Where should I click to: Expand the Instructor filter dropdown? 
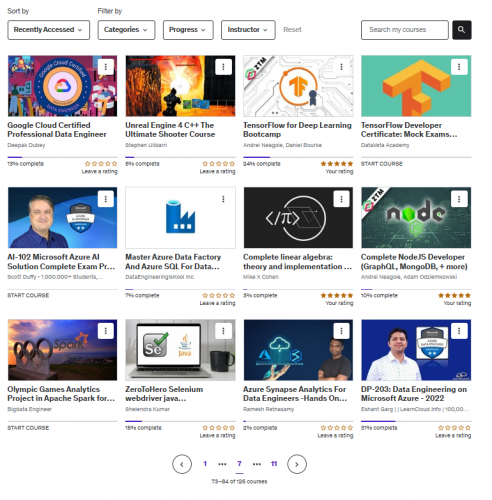[248, 30]
